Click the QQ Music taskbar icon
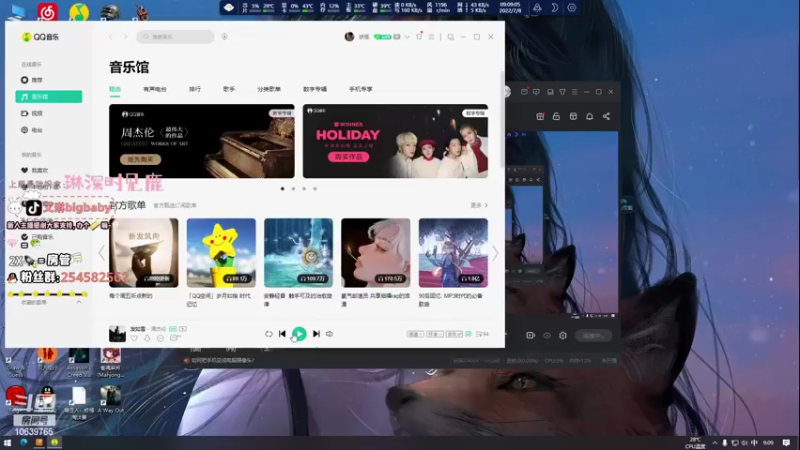The height and width of the screenshot is (450, 800). pos(55,442)
